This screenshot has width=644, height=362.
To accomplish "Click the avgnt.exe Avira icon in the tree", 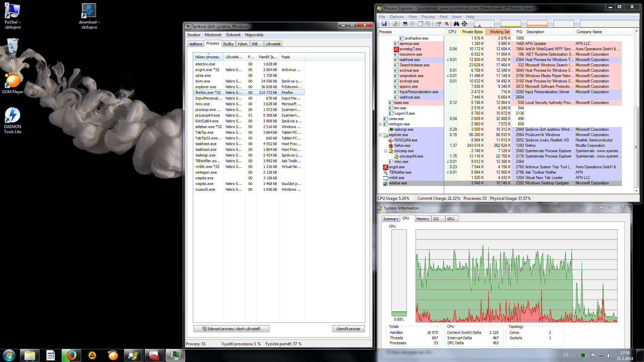I will tap(385, 167).
